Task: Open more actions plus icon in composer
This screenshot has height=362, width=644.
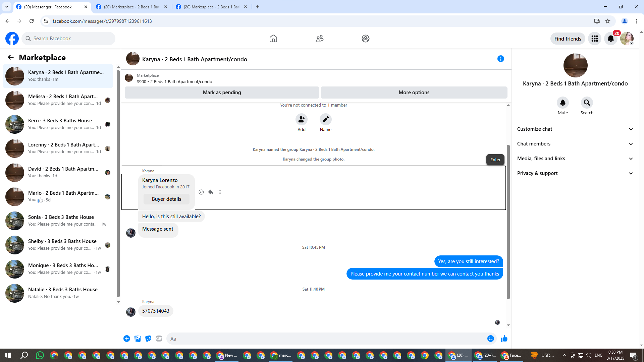Action: (127, 339)
